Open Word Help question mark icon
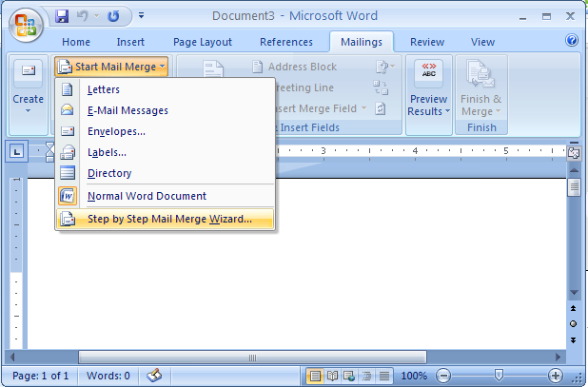The image size is (588, 387). [572, 41]
